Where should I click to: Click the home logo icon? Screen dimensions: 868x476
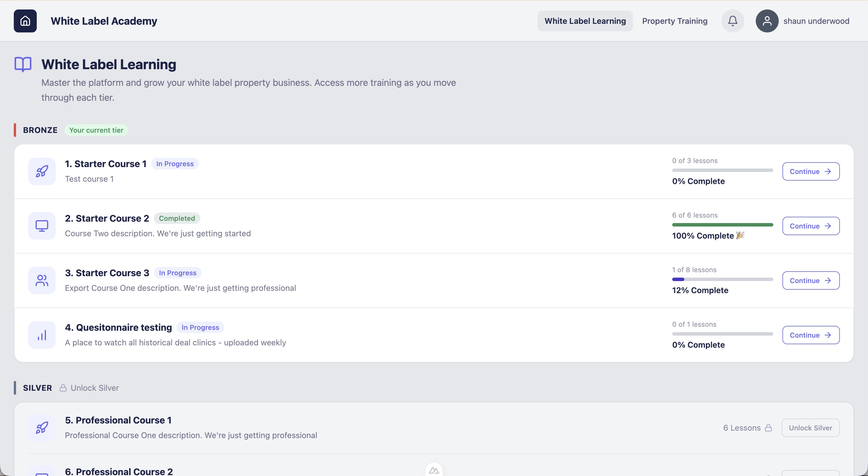[x=25, y=21]
